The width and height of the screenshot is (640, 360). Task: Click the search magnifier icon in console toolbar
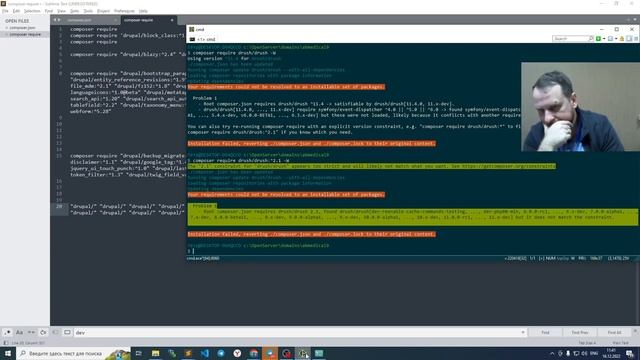tap(591, 38)
